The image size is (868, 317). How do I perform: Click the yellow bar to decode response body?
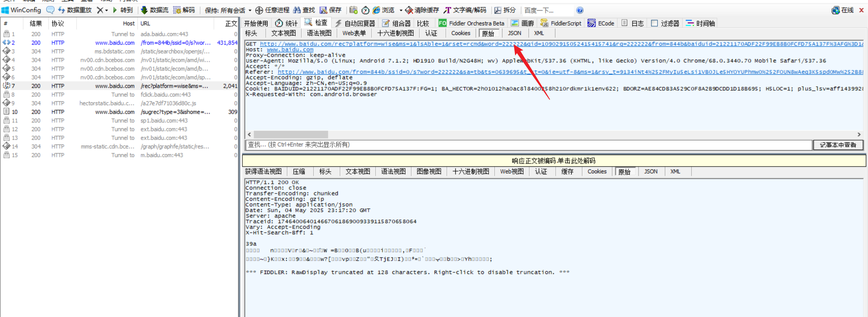pos(554,161)
